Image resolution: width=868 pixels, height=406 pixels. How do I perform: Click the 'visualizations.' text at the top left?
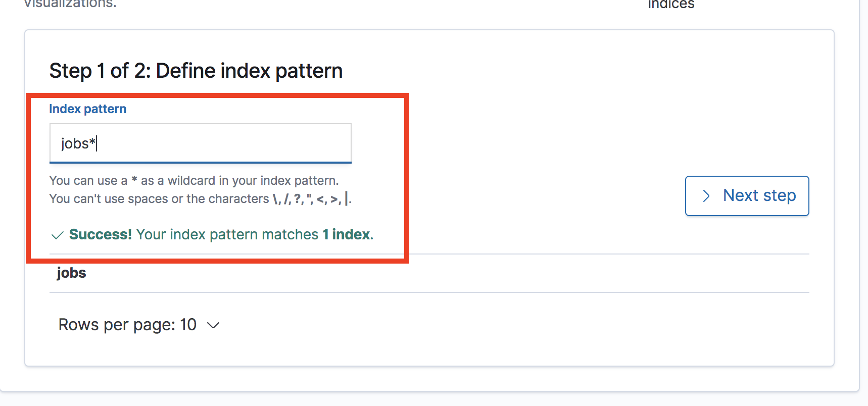pyautogui.click(x=70, y=4)
